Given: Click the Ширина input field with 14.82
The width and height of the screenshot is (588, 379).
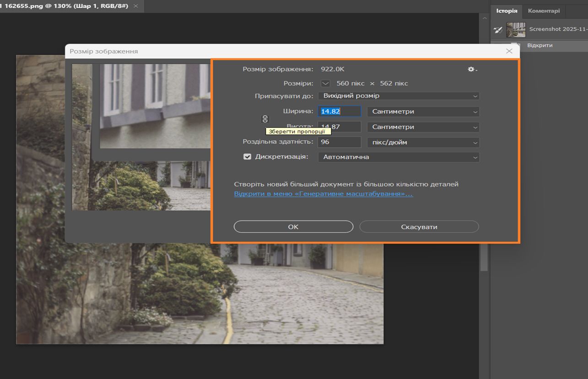Looking at the screenshot, I should [x=340, y=112].
